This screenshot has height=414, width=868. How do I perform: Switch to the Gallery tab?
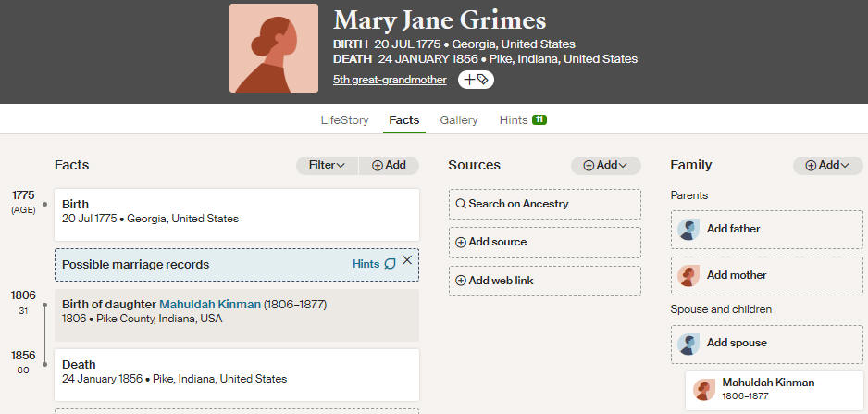[459, 120]
